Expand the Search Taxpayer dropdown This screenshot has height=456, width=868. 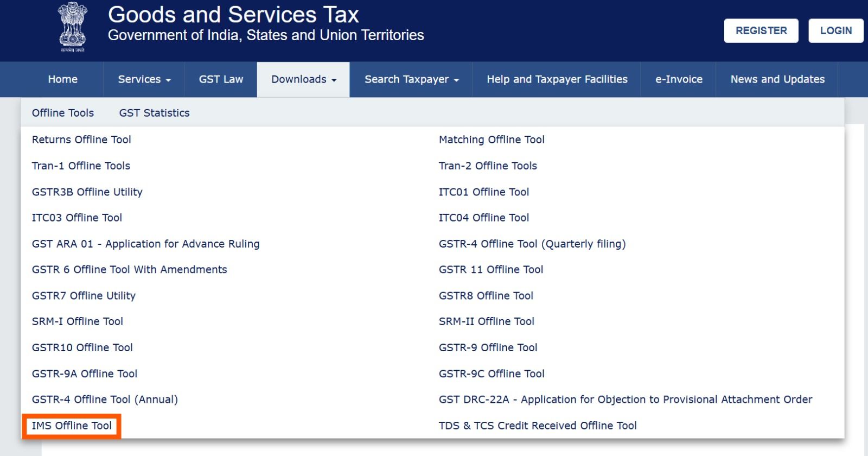pos(412,79)
